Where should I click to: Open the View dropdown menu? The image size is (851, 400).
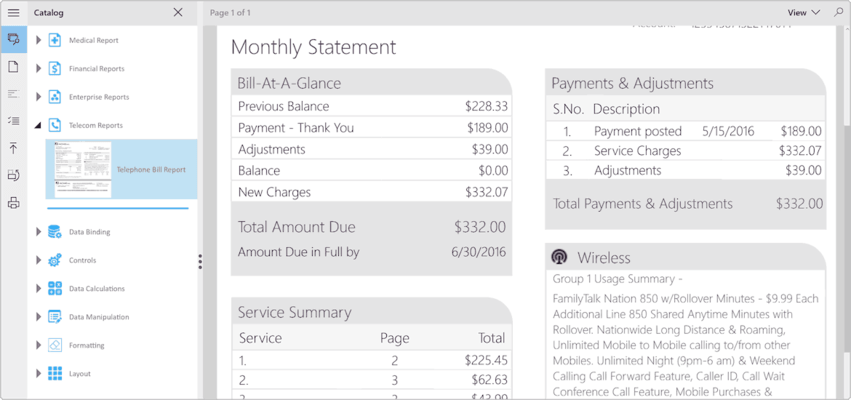pyautogui.click(x=803, y=13)
